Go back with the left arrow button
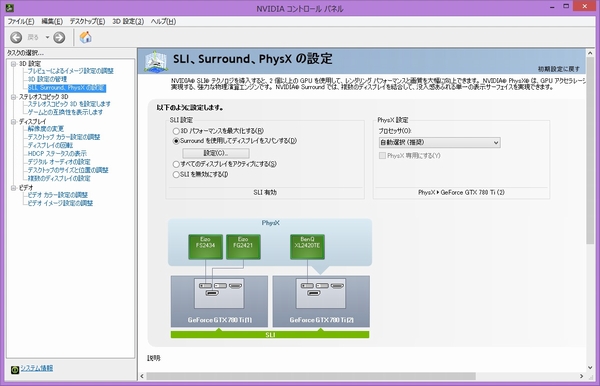Viewport: 600px width, 386px height. click(x=16, y=37)
